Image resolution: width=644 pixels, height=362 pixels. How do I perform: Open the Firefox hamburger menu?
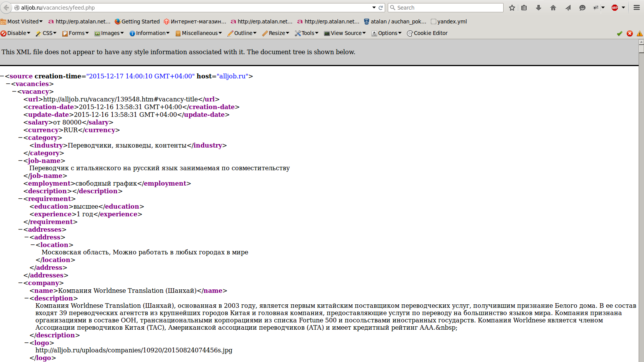(x=637, y=8)
